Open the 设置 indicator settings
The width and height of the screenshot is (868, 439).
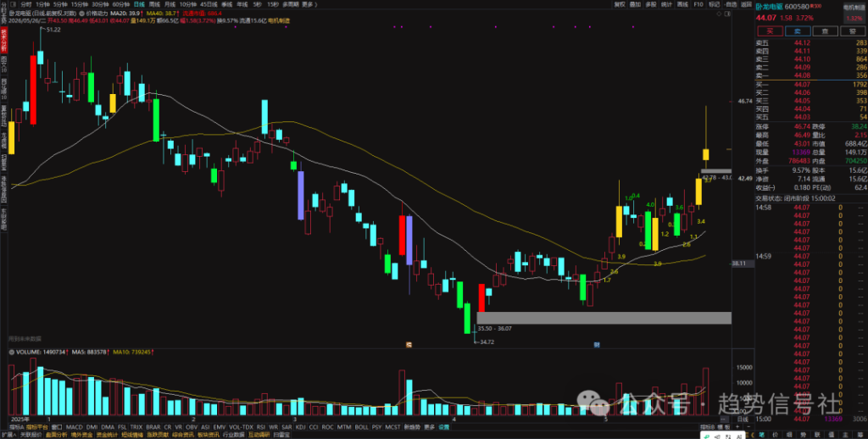pos(444,427)
